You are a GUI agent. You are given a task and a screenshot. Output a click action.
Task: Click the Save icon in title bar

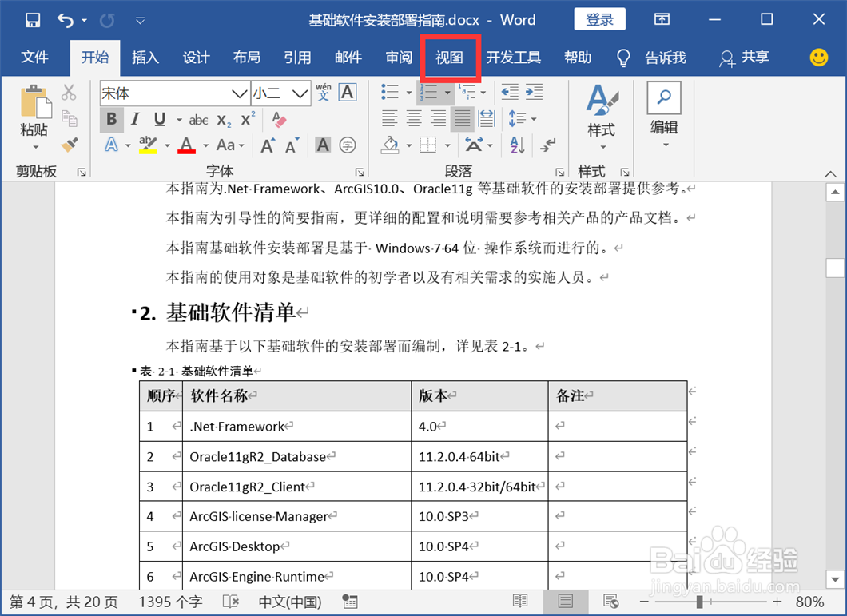click(x=33, y=21)
